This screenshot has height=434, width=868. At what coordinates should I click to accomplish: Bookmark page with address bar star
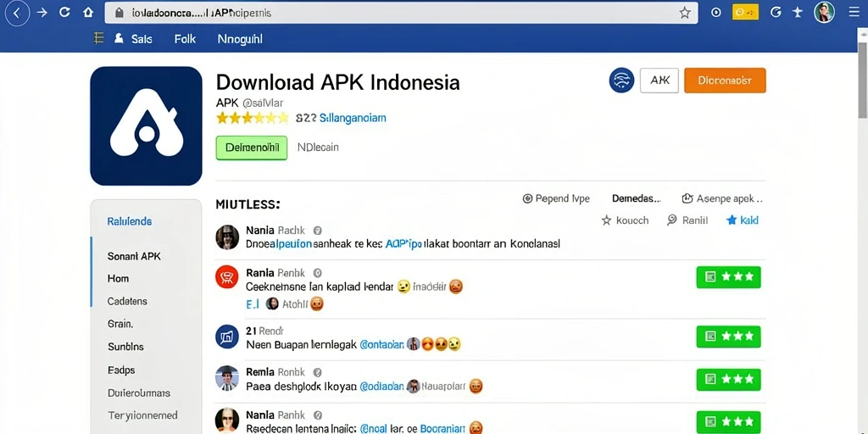coord(685,13)
